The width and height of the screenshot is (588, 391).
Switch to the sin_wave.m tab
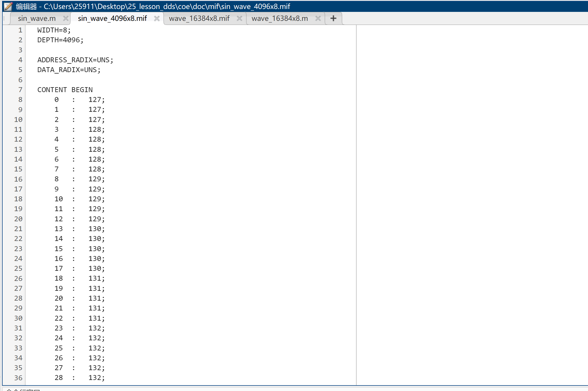tap(37, 19)
